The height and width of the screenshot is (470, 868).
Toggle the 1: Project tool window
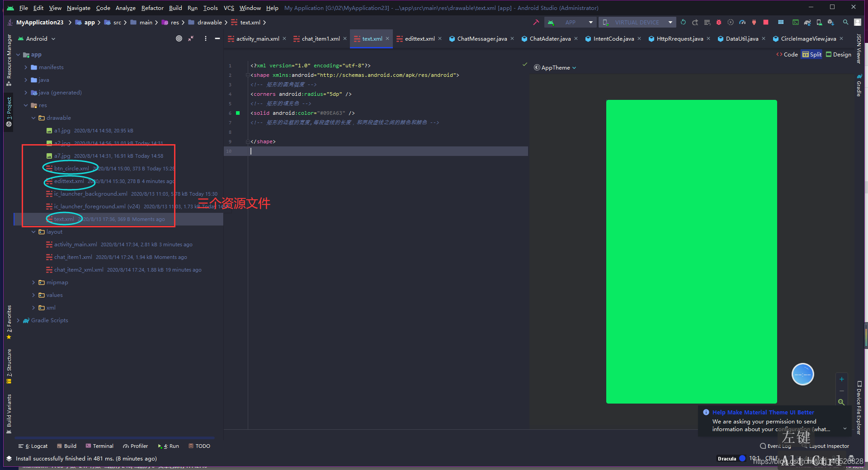9,112
